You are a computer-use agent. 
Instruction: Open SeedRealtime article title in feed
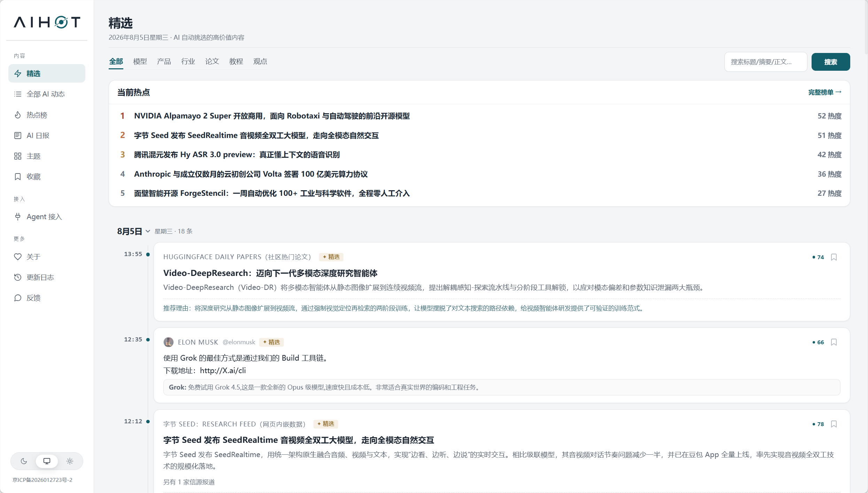point(299,440)
